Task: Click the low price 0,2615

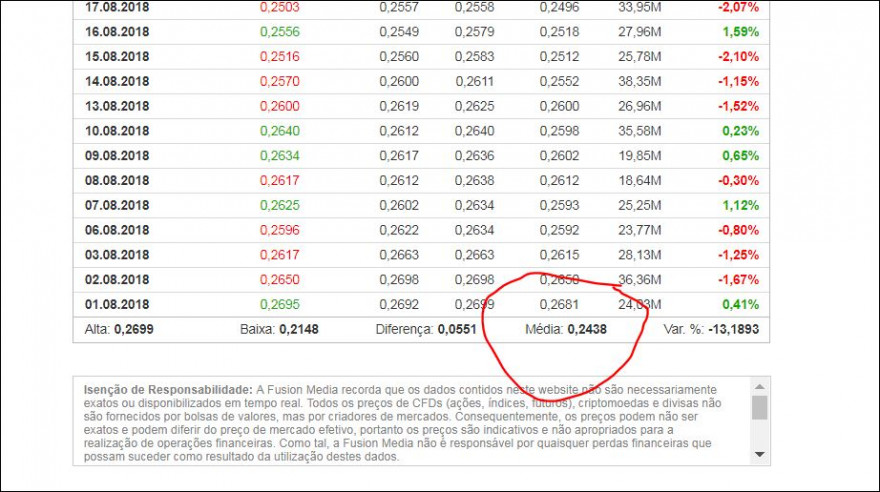Action: (559, 255)
